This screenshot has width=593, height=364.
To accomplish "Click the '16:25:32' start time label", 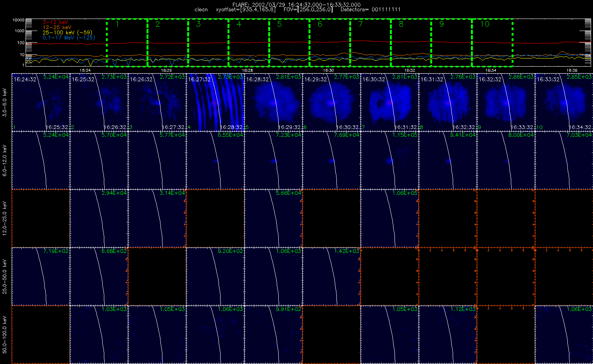I will click(83, 79).
